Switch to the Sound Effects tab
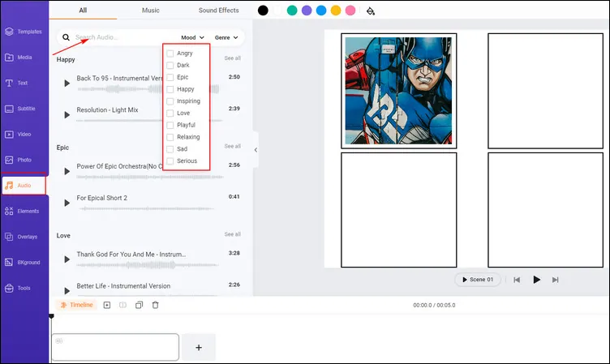The height and width of the screenshot is (364, 610). (x=219, y=10)
